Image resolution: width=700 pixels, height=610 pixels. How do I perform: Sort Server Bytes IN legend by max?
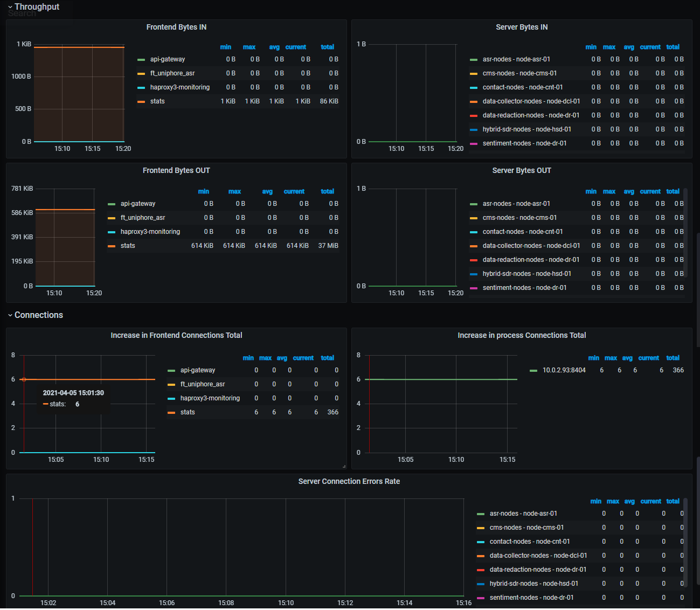pyautogui.click(x=609, y=47)
